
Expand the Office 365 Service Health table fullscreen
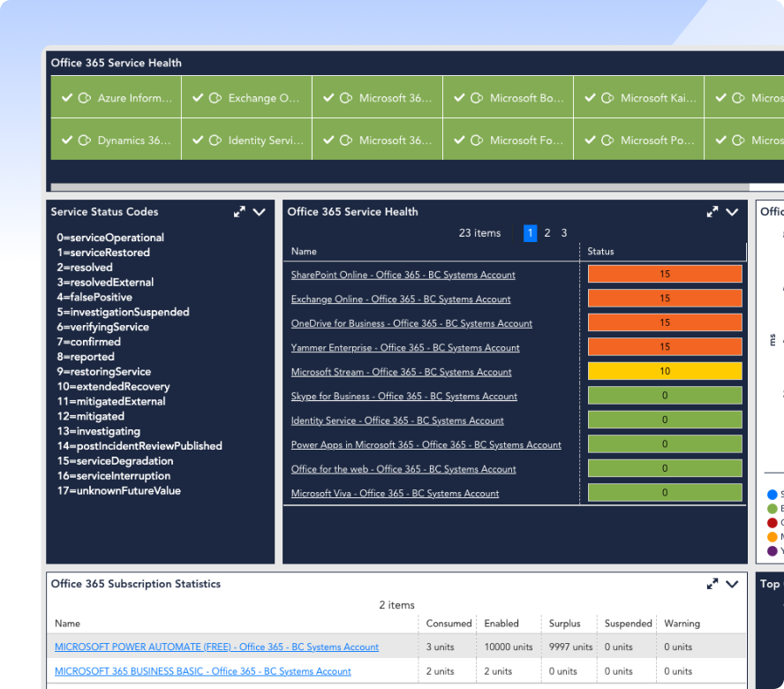tap(712, 212)
